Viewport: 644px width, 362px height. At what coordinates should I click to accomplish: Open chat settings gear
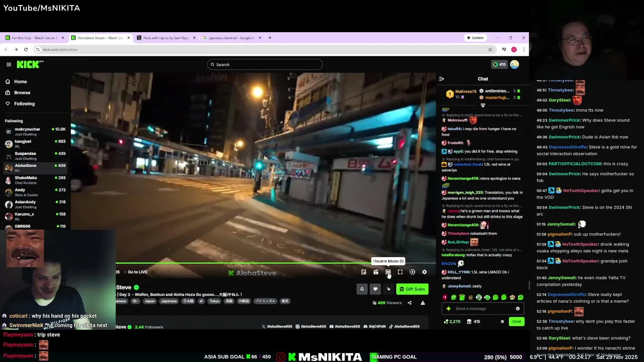coord(502,322)
